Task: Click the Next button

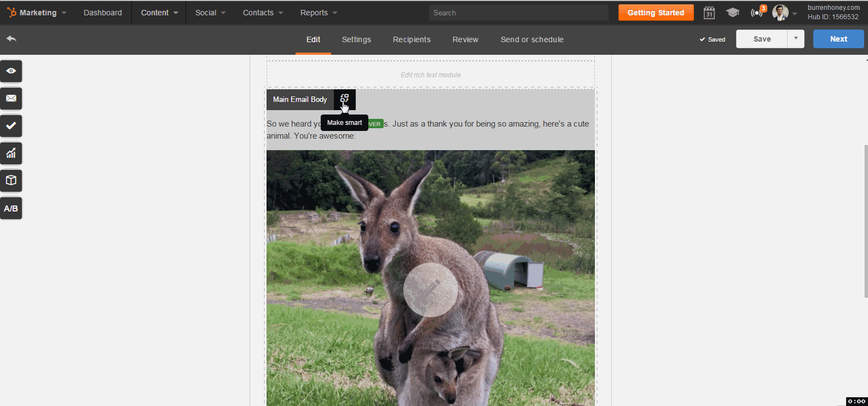Action: pyautogui.click(x=838, y=39)
